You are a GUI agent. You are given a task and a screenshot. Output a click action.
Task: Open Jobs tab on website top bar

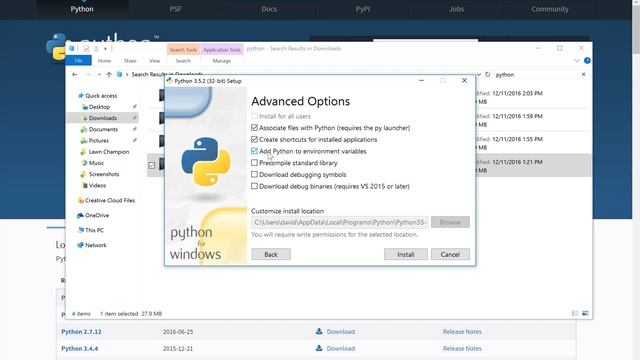click(456, 9)
